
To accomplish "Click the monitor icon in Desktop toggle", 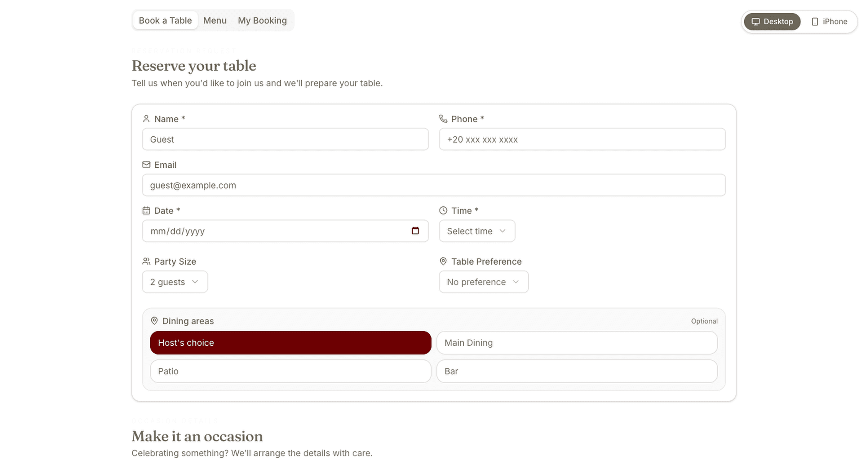I will (x=755, y=22).
